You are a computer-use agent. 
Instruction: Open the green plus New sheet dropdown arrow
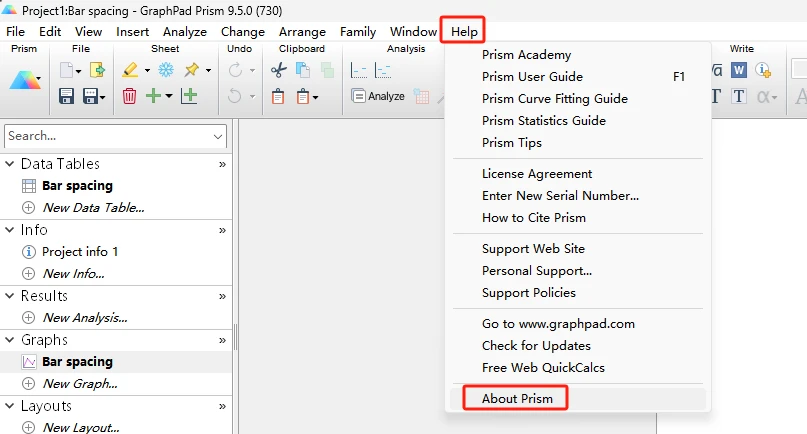169,96
